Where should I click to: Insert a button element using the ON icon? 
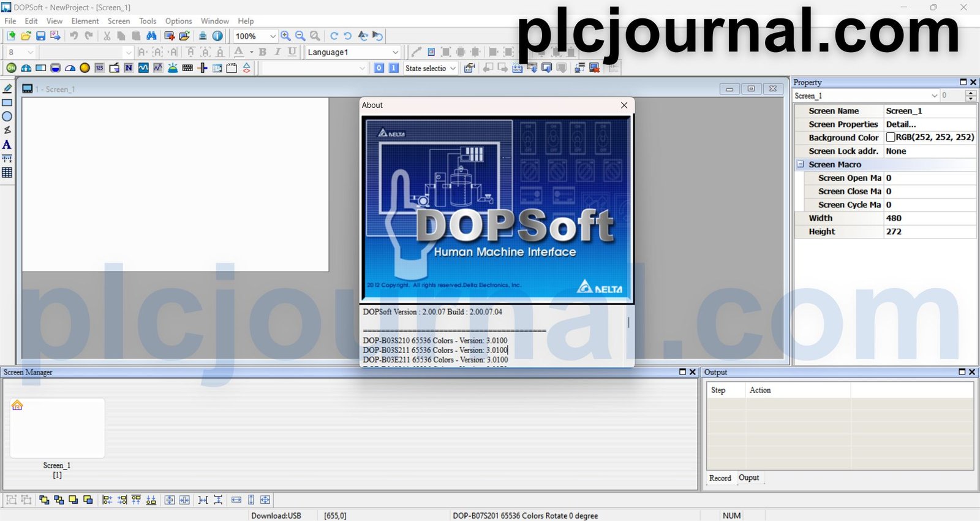coord(11,68)
